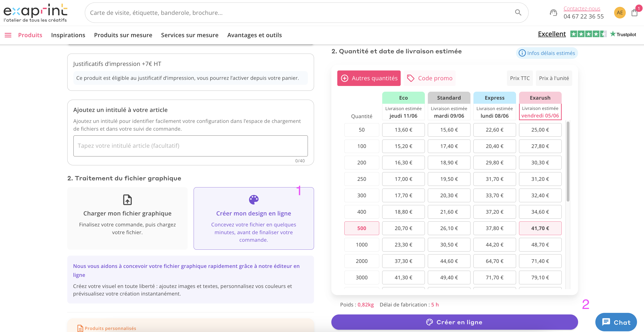Click the price table scrollbar

[568, 161]
